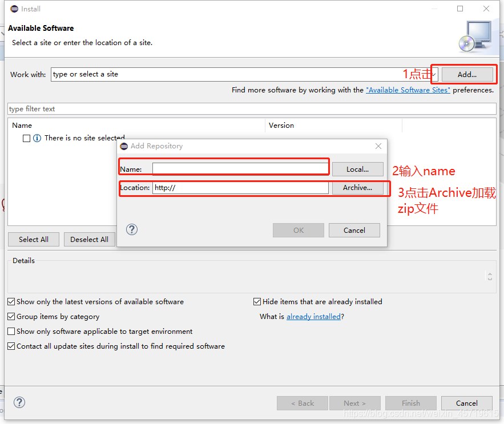Check the checkbox next to 'There is no site selected'
The image size is (504, 424).
[x=26, y=138]
